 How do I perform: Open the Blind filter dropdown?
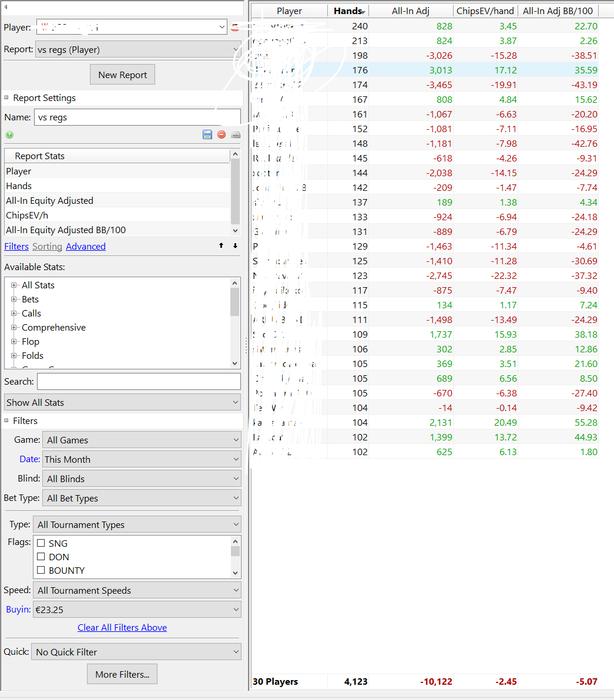point(142,479)
